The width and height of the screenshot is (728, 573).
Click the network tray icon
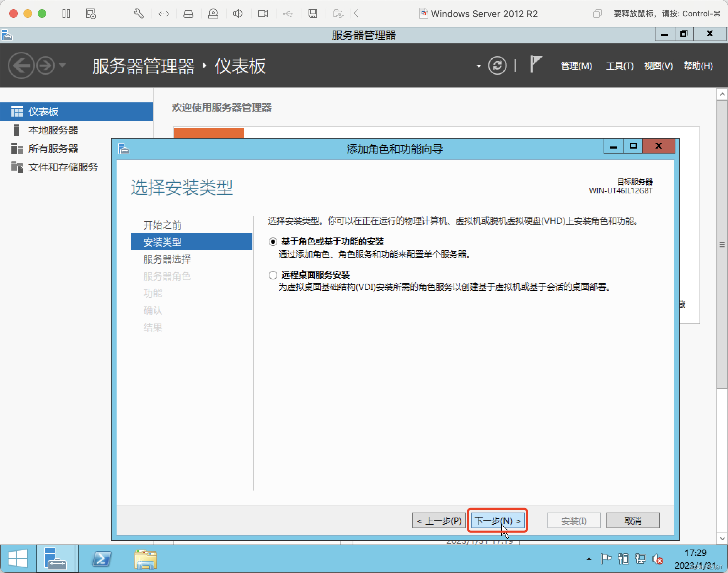(641, 559)
